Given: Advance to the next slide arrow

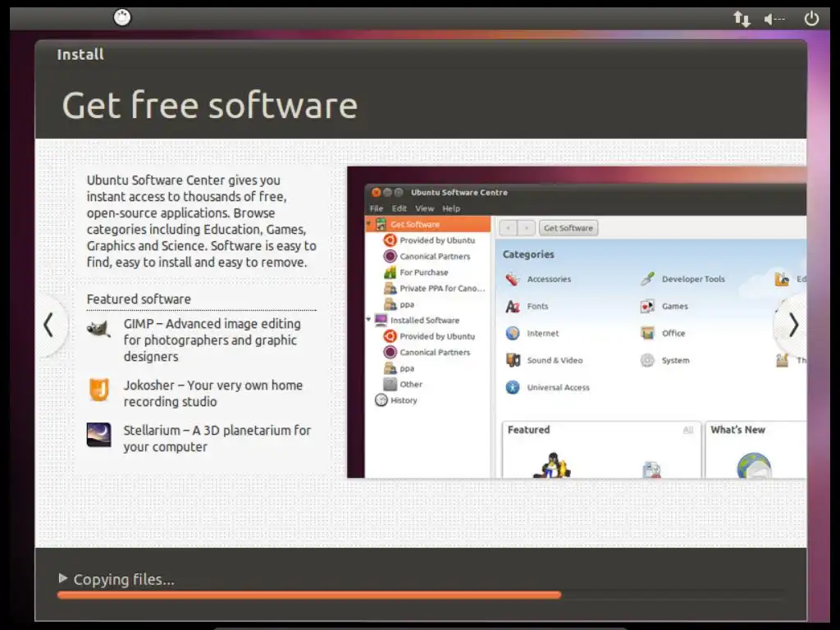Looking at the screenshot, I should [x=793, y=325].
